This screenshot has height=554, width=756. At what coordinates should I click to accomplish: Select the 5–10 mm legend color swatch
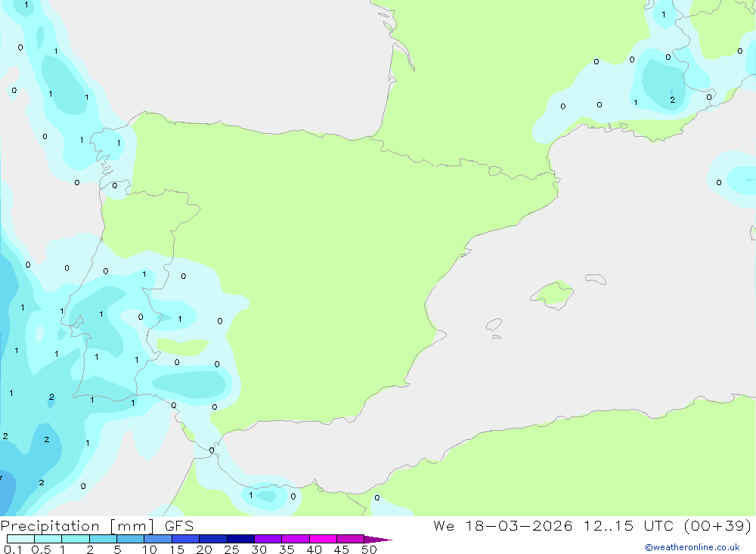point(131,539)
